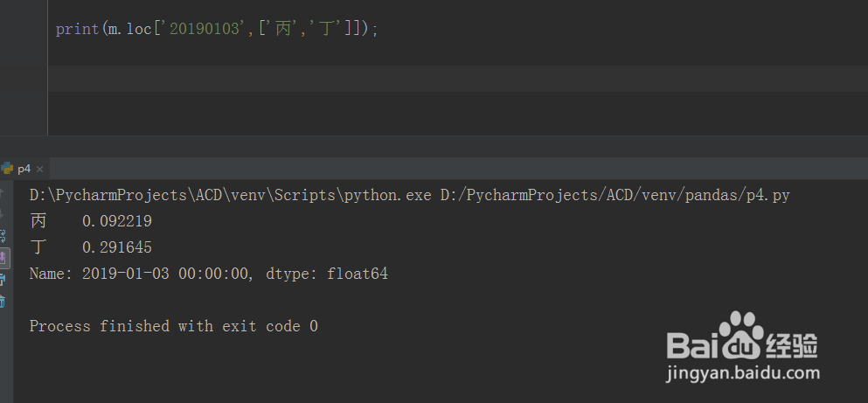Click the '20190103' string in the code
Image resolution: width=868 pixels, height=403 pixels.
pos(204,29)
